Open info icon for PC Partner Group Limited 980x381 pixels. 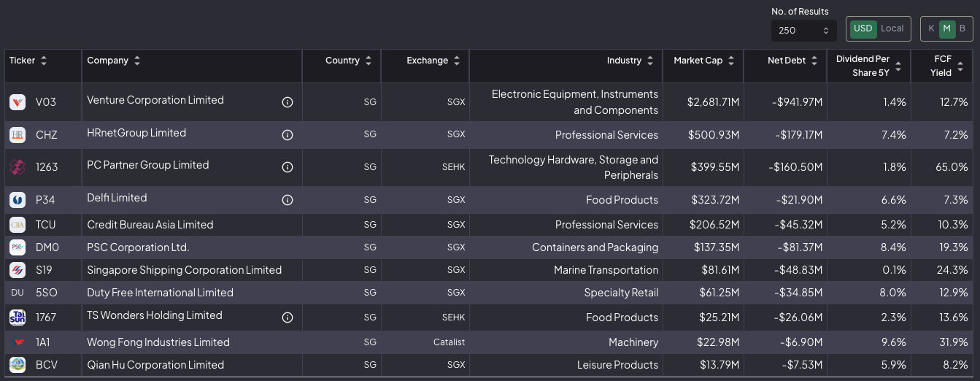pos(288,167)
